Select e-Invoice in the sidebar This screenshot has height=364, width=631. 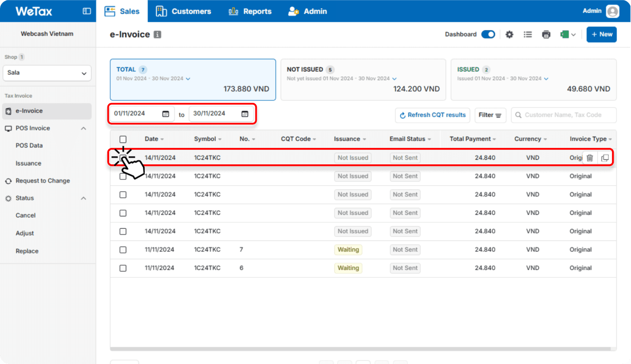(x=47, y=111)
